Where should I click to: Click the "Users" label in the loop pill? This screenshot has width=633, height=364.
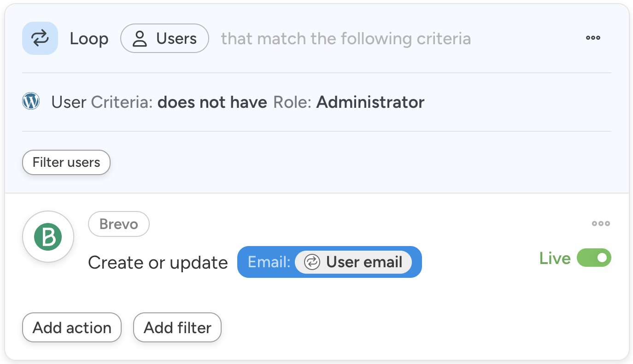point(176,39)
